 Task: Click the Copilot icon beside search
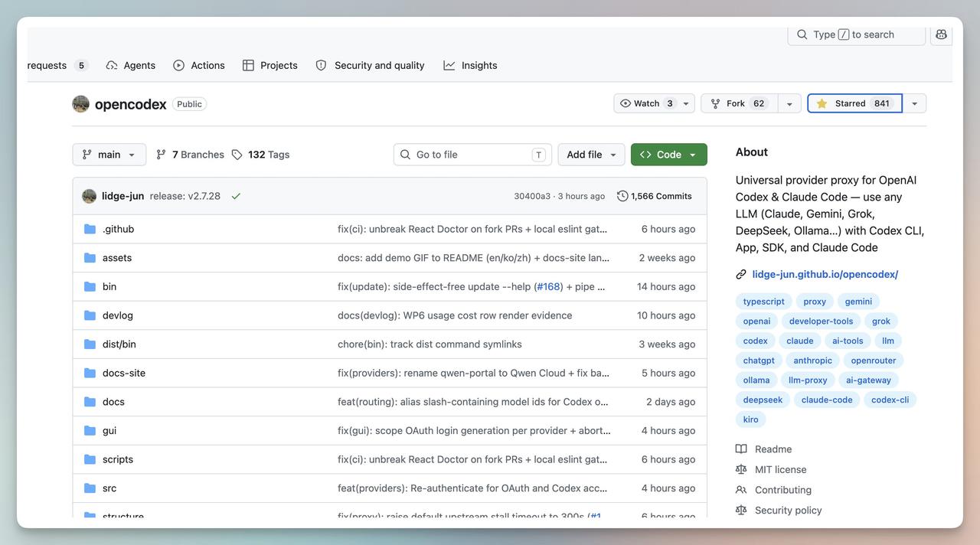point(941,34)
